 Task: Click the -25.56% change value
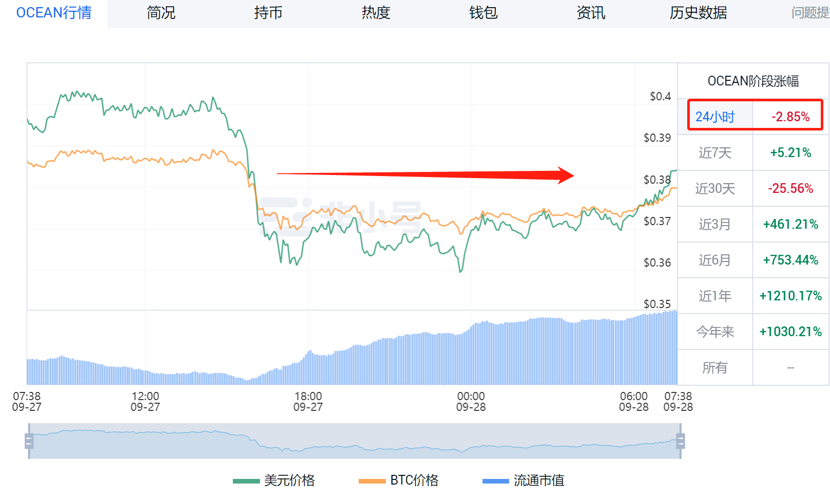[x=791, y=188]
